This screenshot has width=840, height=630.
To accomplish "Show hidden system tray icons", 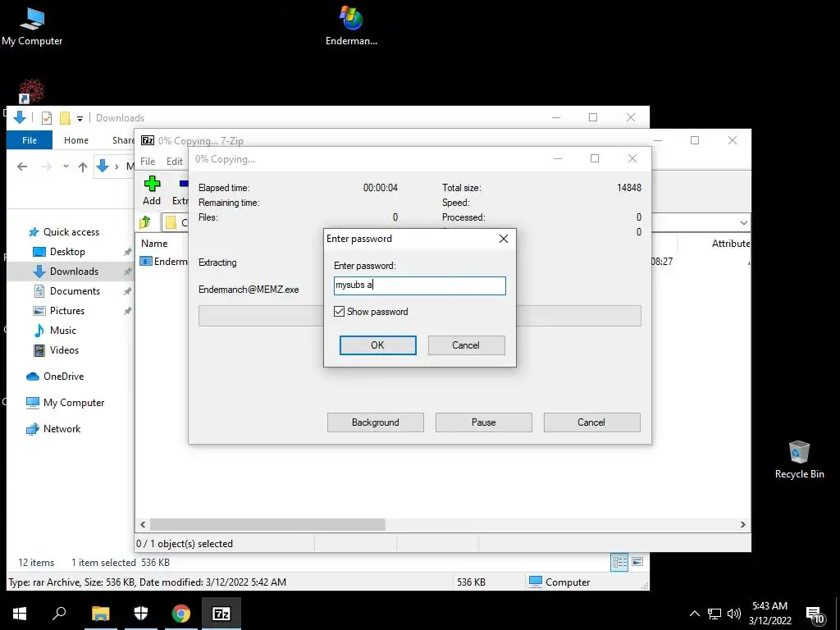I will (694, 614).
